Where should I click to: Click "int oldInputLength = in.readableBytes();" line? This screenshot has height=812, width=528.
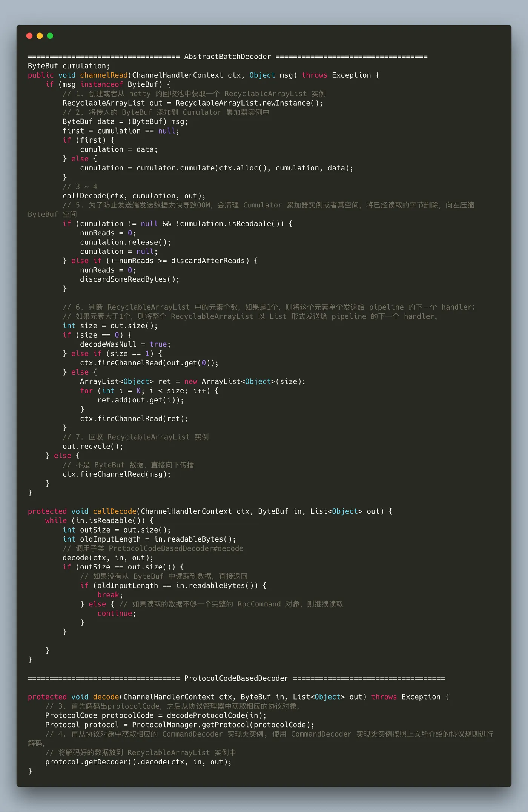point(149,539)
